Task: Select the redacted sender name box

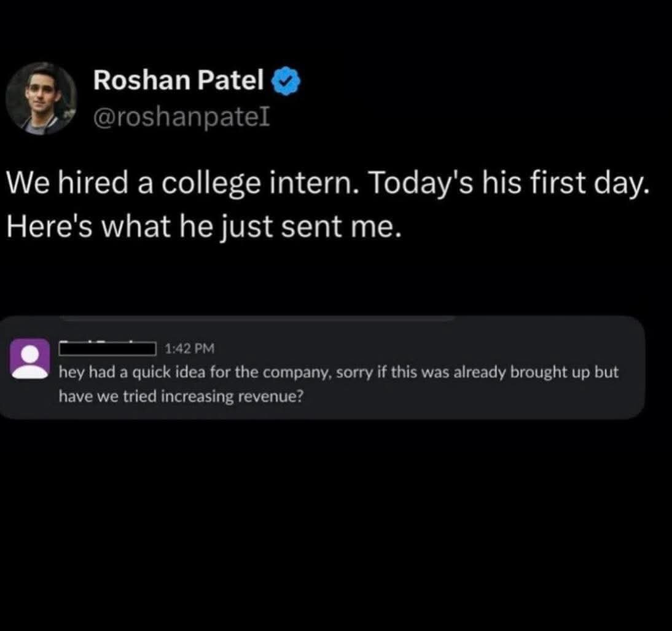Action: tap(106, 349)
